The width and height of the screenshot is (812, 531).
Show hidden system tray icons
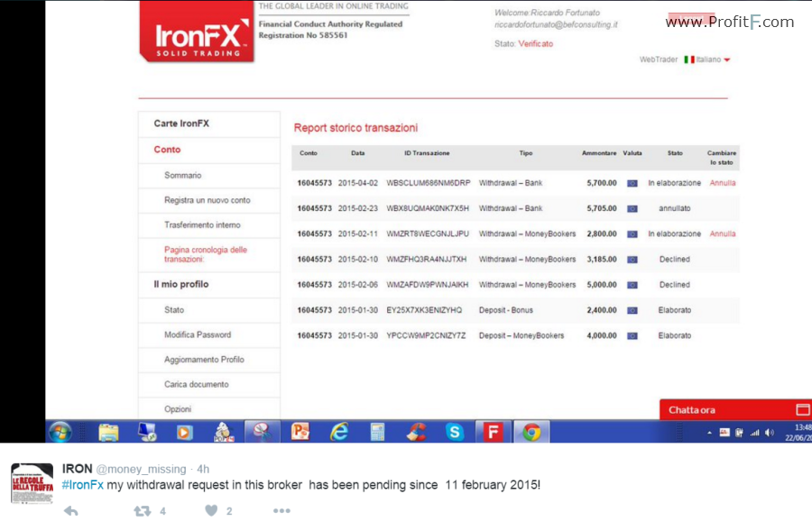[709, 433]
